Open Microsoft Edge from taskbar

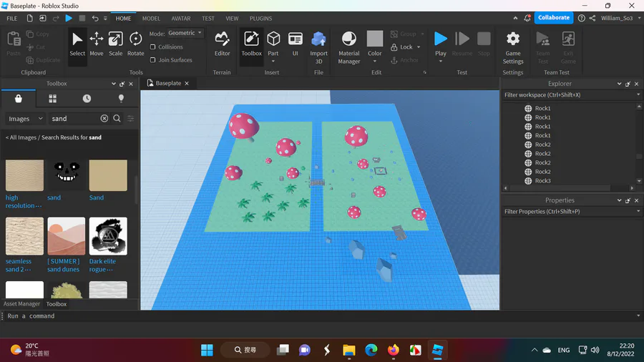click(x=371, y=350)
